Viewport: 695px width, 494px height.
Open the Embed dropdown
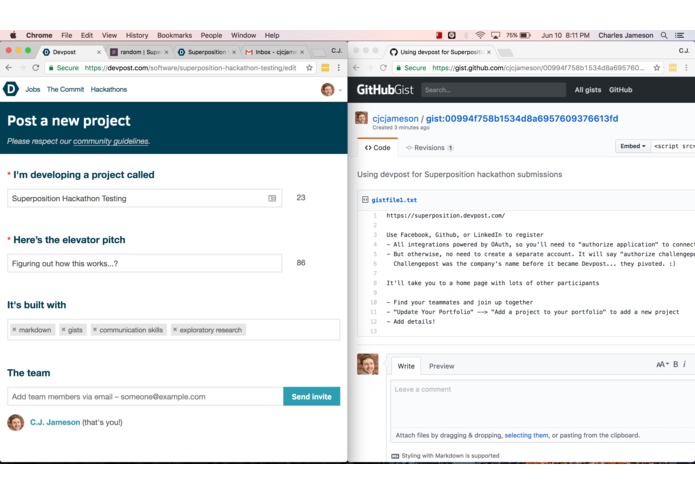coord(633,146)
